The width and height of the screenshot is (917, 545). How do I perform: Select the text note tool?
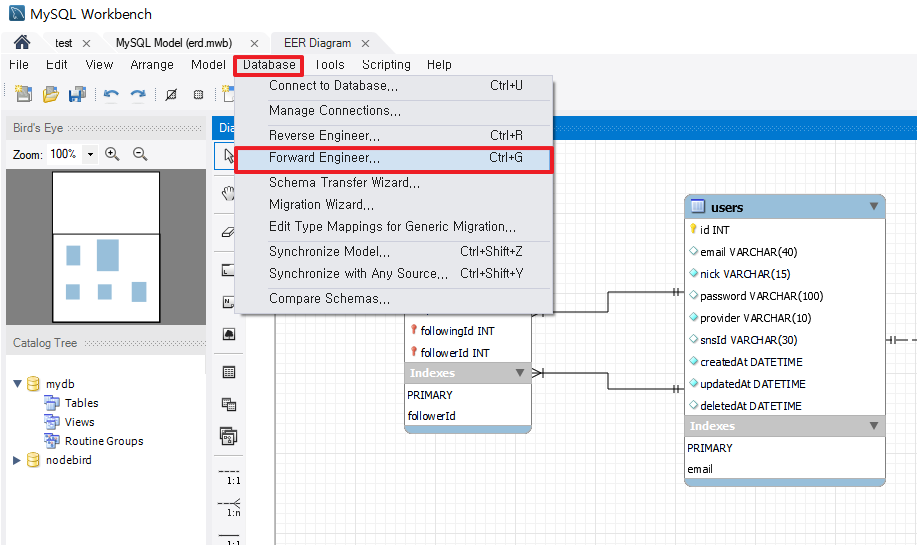[x=228, y=302]
